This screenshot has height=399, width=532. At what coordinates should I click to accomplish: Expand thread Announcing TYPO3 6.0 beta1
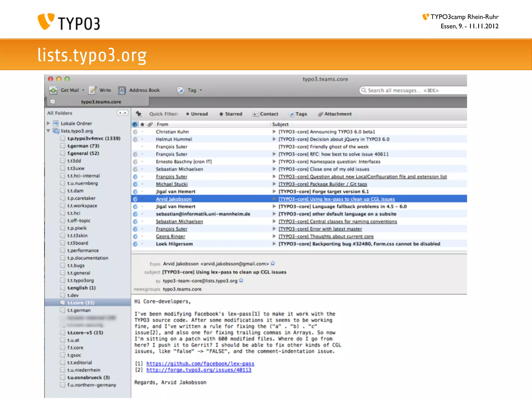[274, 132]
